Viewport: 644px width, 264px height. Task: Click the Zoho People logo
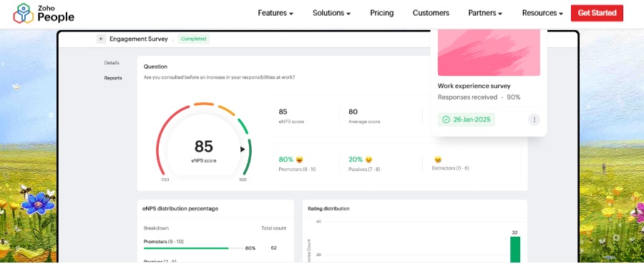(44, 13)
